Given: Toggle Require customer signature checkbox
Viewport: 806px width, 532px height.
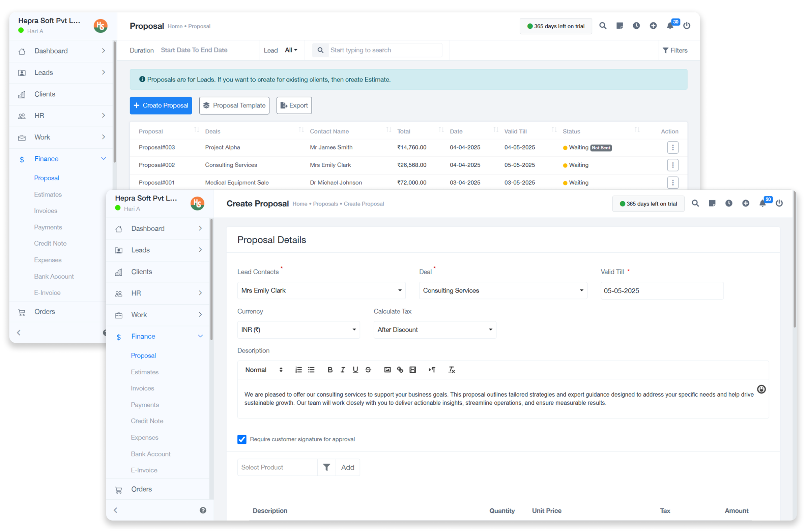Looking at the screenshot, I should [x=242, y=439].
